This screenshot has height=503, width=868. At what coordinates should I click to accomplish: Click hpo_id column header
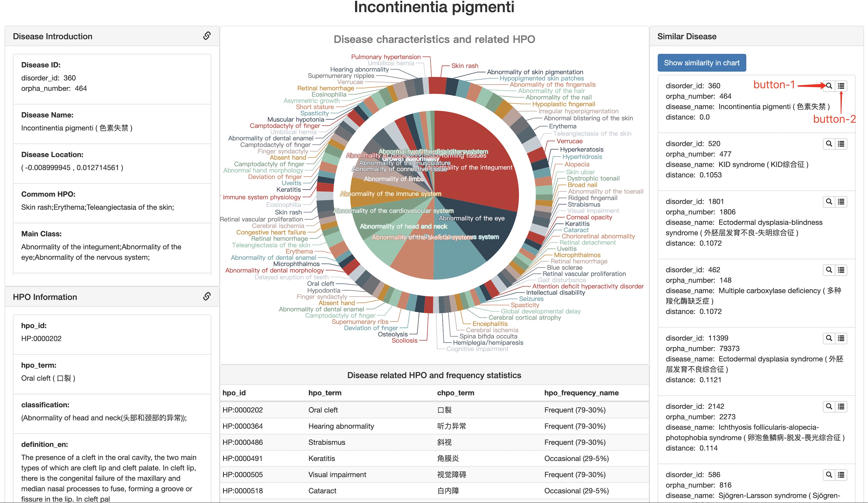click(x=234, y=393)
